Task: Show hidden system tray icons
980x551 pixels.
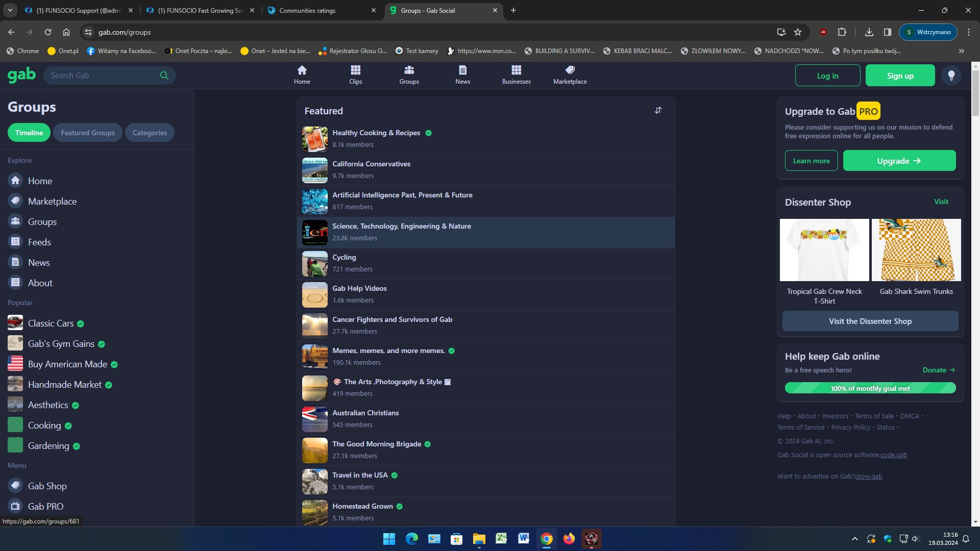Action: [x=854, y=539]
